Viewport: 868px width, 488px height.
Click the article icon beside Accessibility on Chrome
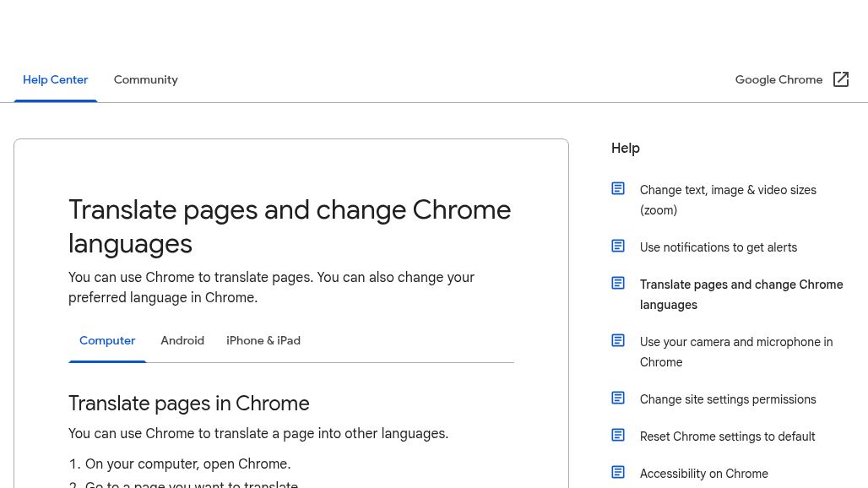pyautogui.click(x=618, y=472)
